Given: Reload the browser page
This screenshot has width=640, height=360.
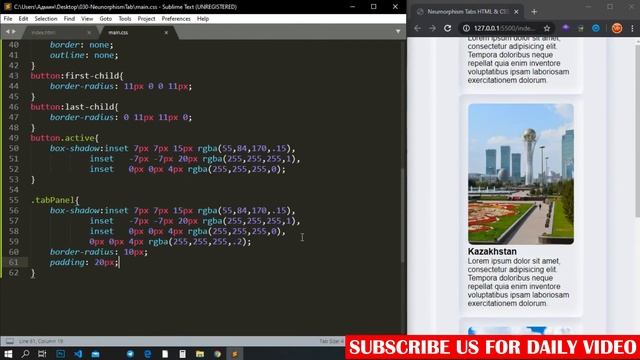Looking at the screenshot, I should (447, 28).
